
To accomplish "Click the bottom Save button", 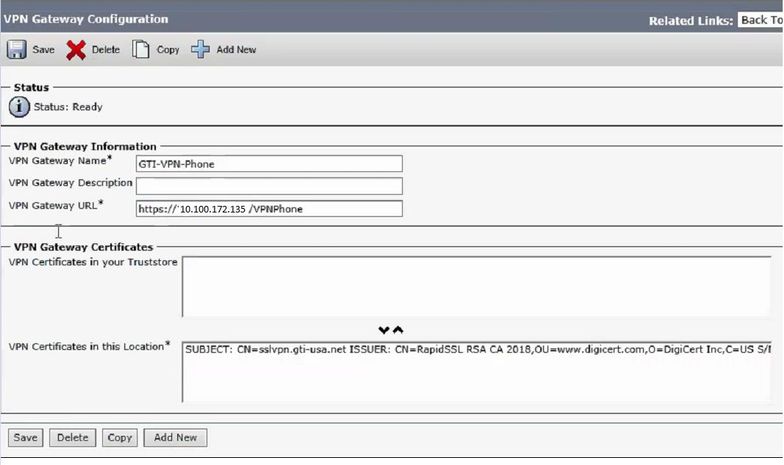I will [x=26, y=438].
